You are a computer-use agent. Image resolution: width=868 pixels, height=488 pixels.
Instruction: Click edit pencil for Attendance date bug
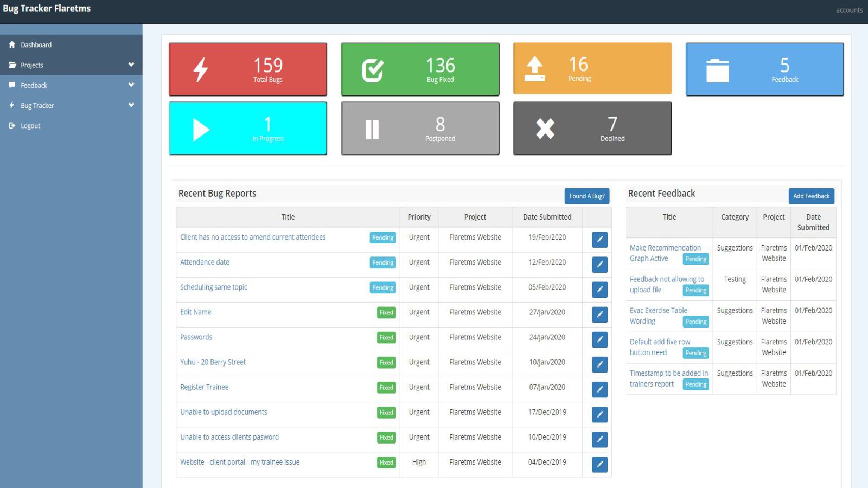coord(599,265)
